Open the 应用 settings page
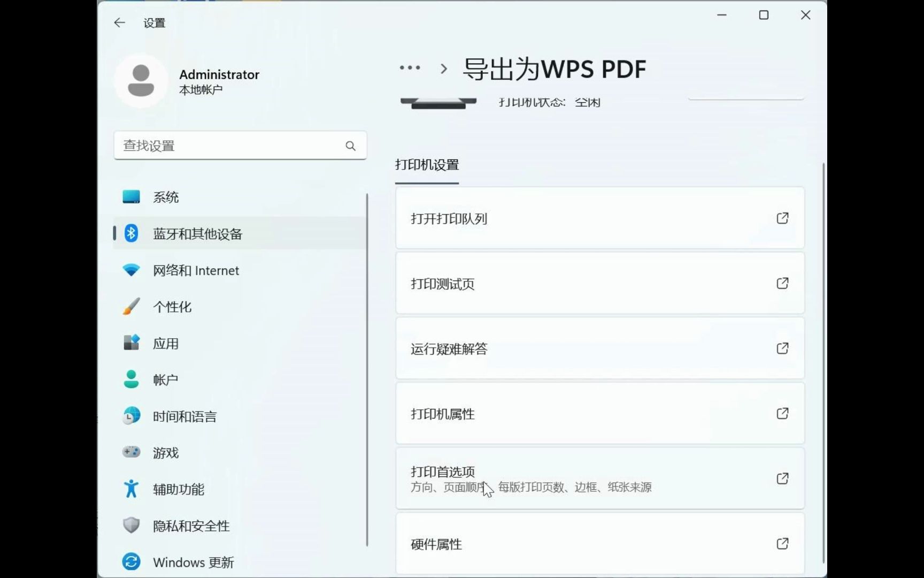This screenshot has width=924, height=578. click(240, 343)
